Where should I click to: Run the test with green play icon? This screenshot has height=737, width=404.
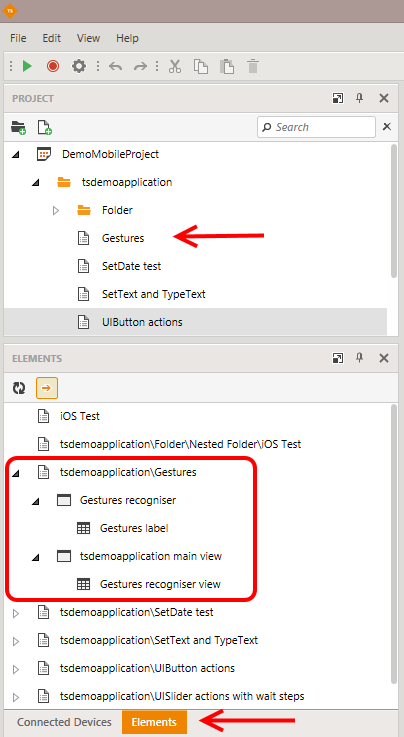(x=27, y=66)
